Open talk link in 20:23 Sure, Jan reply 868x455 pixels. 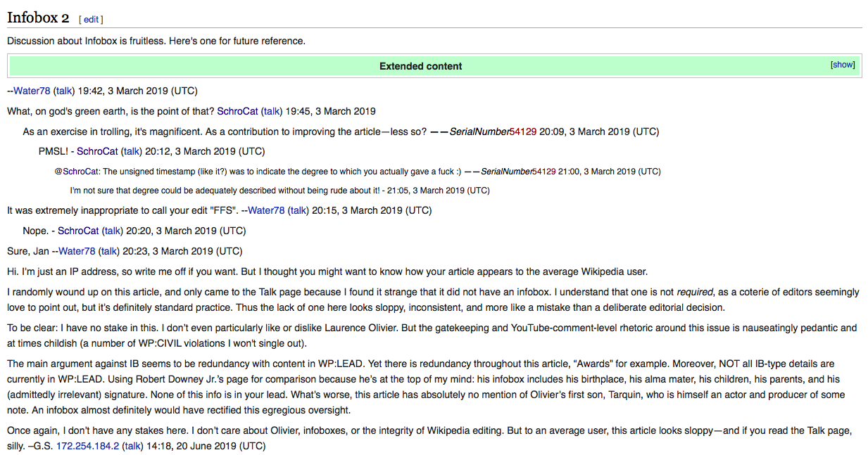109,251
